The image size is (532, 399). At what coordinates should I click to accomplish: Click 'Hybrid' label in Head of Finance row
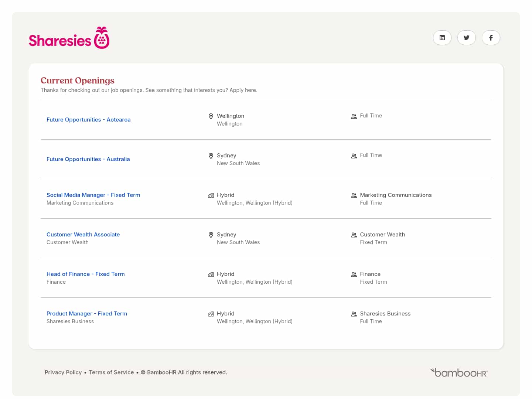[x=226, y=274]
